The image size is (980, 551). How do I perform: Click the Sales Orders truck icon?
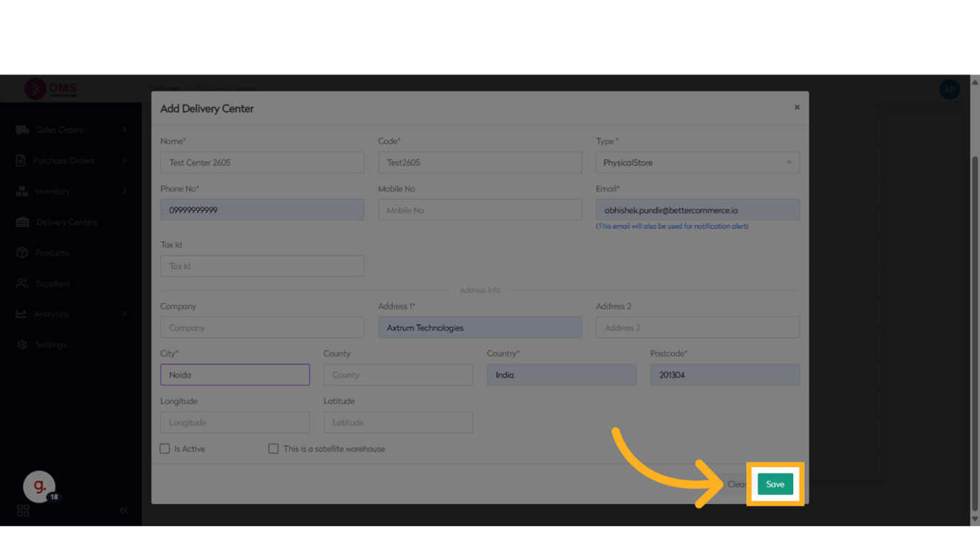(22, 130)
